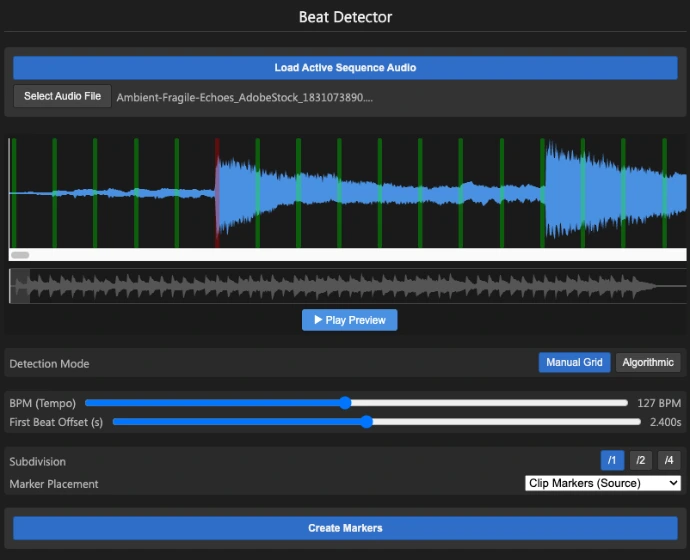Viewport: 690px width, 560px height.
Task: Click the First Beat Offset slider handle
Action: point(366,422)
